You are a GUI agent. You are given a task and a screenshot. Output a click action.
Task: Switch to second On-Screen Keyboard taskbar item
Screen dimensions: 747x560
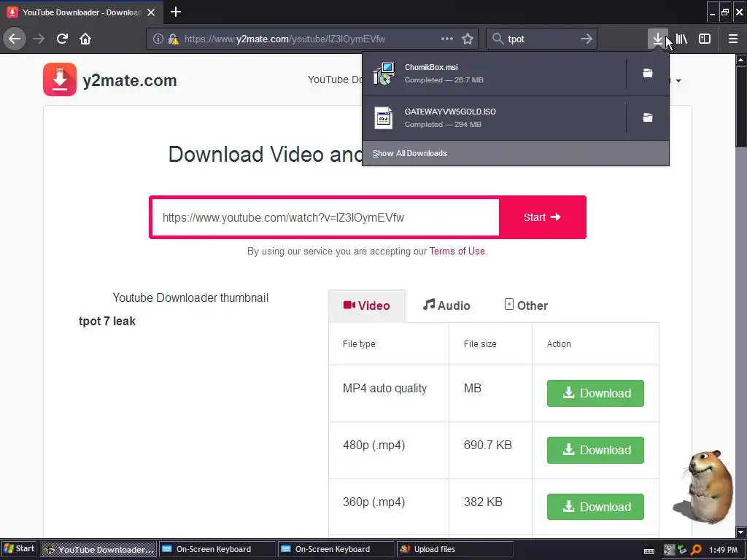coord(336,550)
